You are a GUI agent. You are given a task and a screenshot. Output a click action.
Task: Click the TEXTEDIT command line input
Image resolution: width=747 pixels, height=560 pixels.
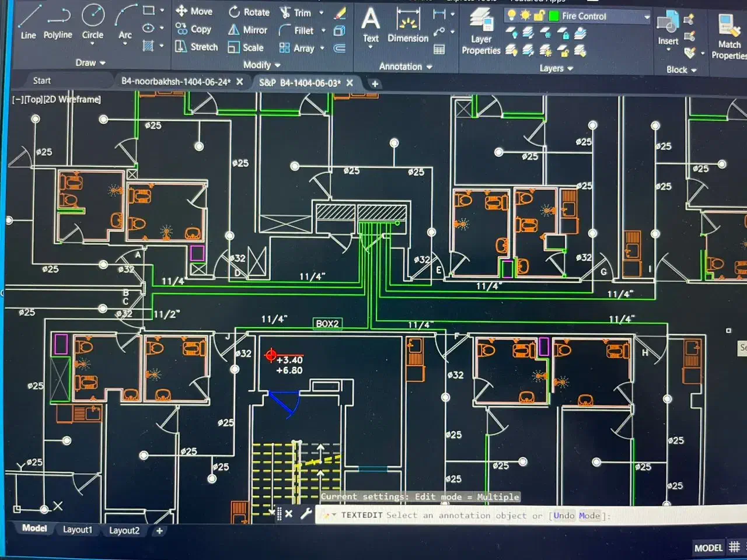pos(467,516)
